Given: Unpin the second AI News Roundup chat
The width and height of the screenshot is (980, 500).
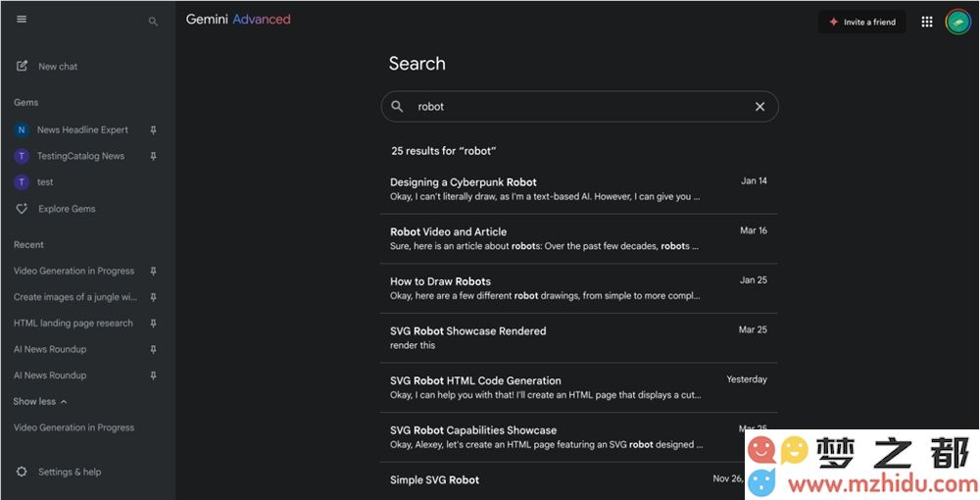Looking at the screenshot, I should click(153, 375).
